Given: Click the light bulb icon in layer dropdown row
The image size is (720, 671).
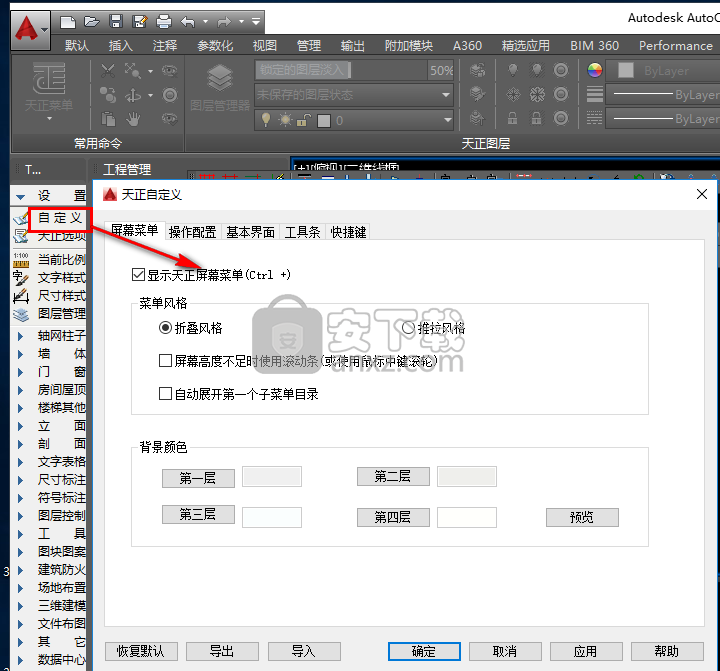Looking at the screenshot, I should click(x=265, y=119).
